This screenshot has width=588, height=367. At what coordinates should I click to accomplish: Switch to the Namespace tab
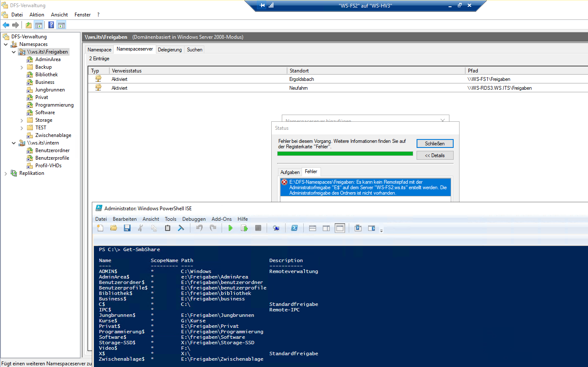point(99,50)
